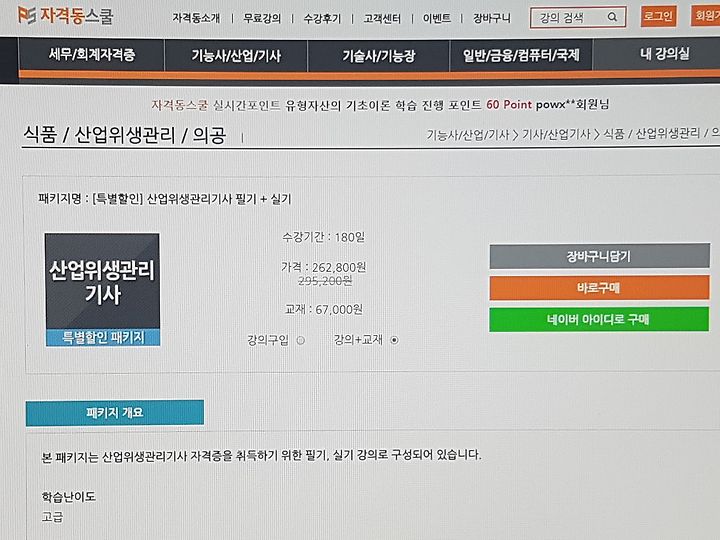Select the 강의+교재 radio button
Viewport: 720px width, 540px height.
click(x=394, y=340)
